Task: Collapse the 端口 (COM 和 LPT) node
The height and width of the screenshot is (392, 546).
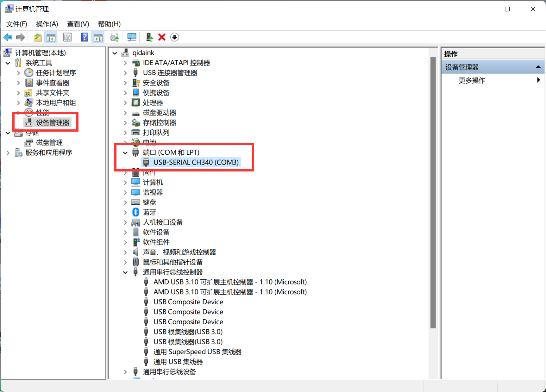Action: pyautogui.click(x=125, y=153)
